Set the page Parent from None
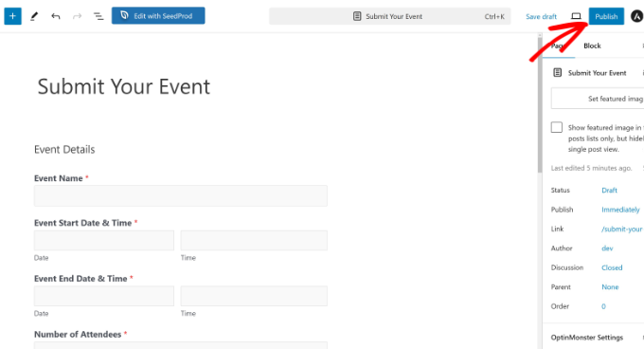 coord(610,286)
